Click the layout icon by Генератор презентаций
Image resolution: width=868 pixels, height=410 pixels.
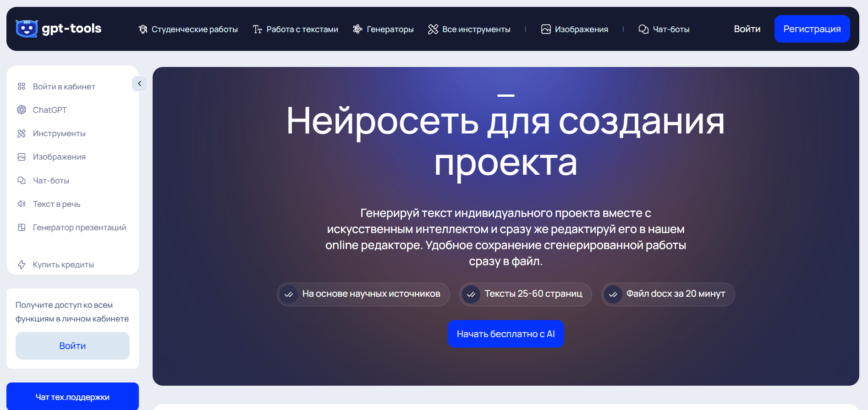click(x=22, y=227)
